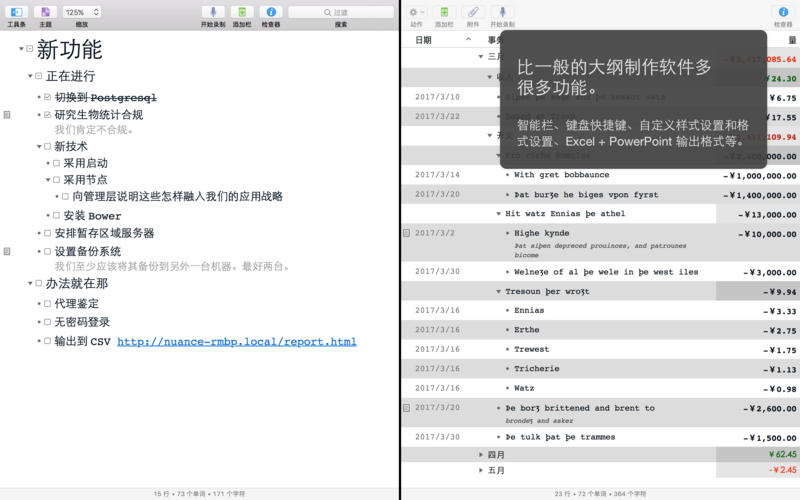This screenshot has width=800, height=500.
Task: Click the 新功能 title text
Action: coord(69,49)
